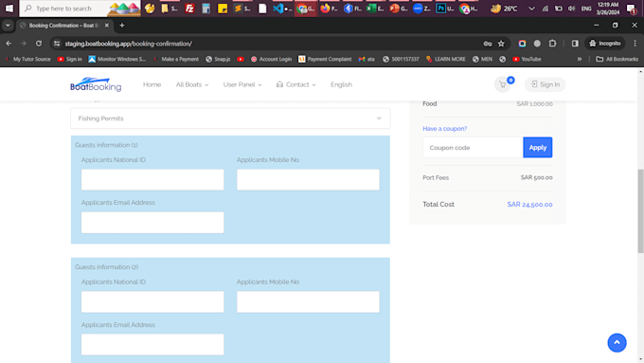Viewport: 644px width, 363px height.
Task: Focus Guest 2 Applicants Mobile No field
Action: tap(308, 301)
